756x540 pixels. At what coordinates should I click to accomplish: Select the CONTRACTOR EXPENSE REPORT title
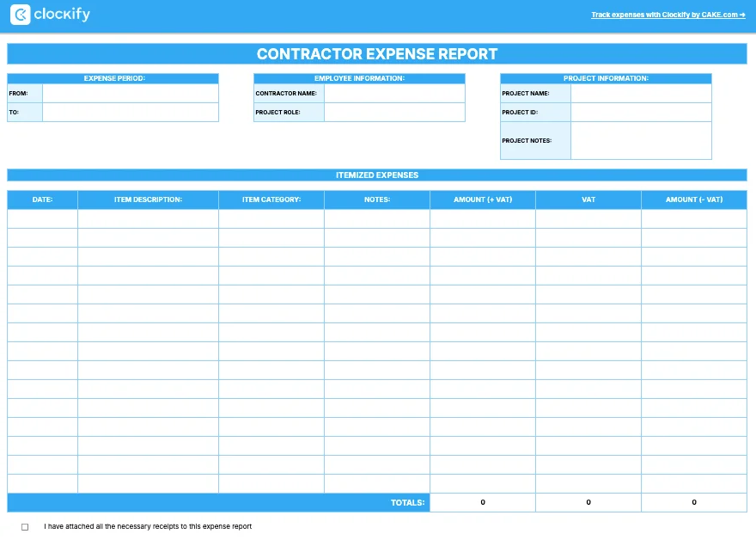(377, 54)
